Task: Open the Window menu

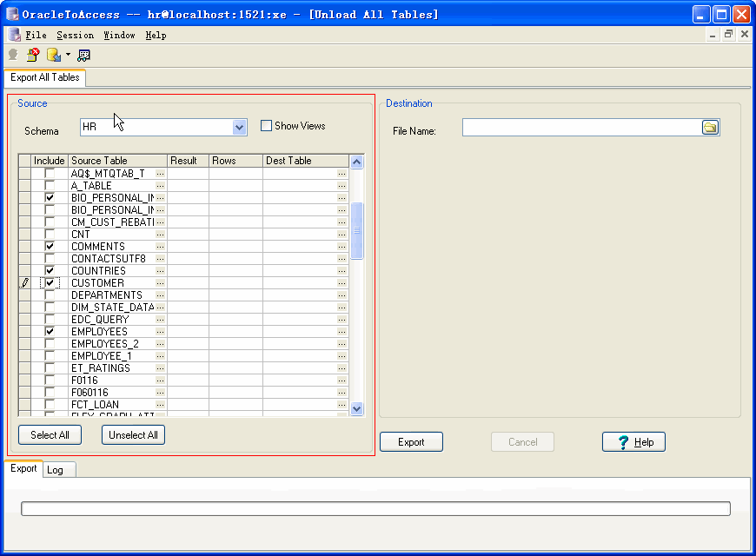Action: point(119,36)
